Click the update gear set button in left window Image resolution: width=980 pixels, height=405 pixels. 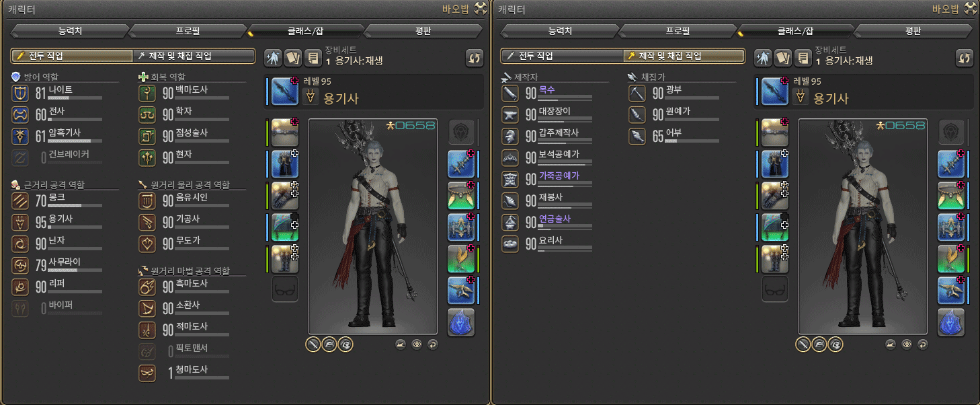pos(475,58)
